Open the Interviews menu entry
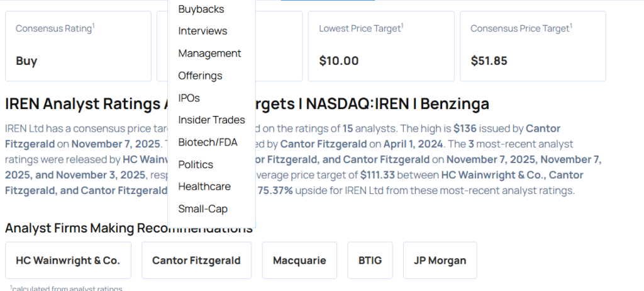644x291 pixels. click(x=203, y=31)
